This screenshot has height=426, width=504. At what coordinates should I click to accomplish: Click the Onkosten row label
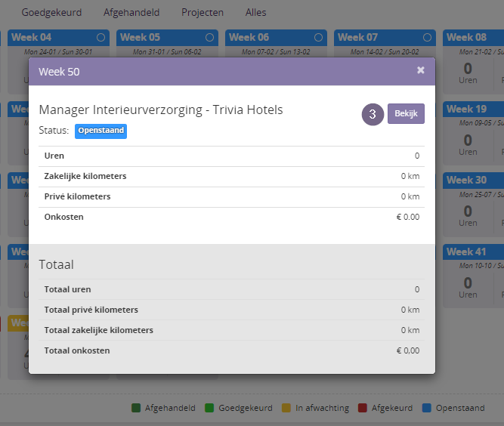(x=63, y=217)
